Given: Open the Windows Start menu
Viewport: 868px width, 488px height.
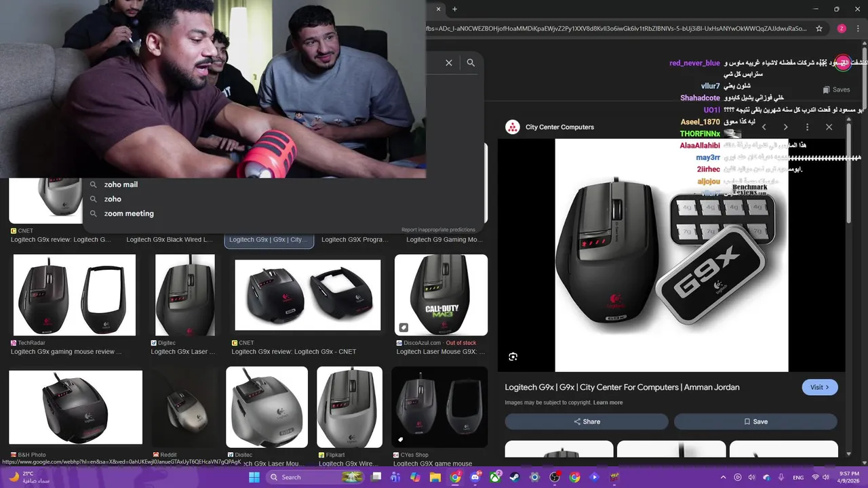Looking at the screenshot, I should point(254,477).
